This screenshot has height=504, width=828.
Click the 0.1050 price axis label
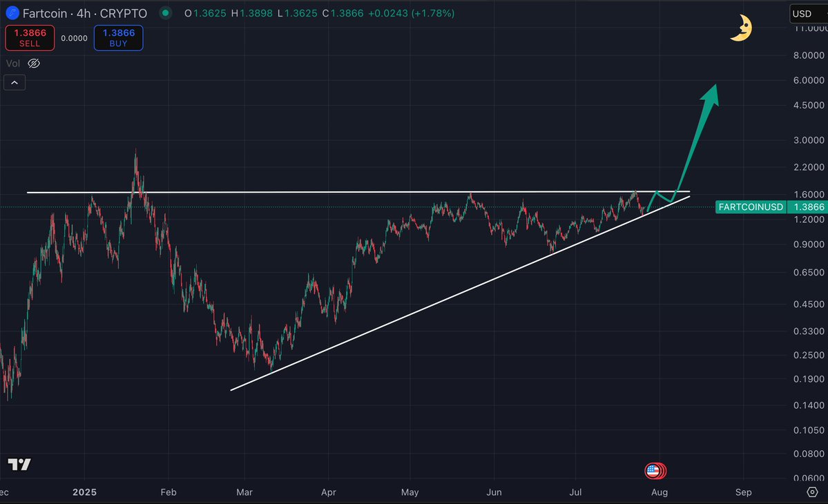pos(809,430)
